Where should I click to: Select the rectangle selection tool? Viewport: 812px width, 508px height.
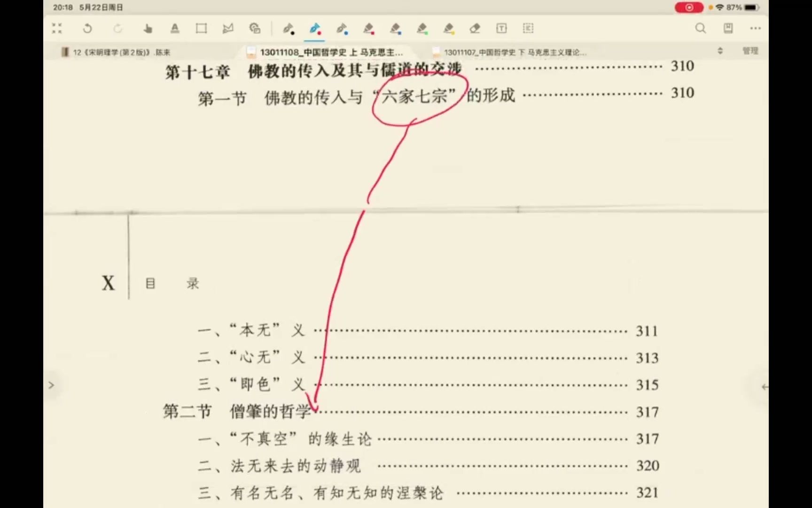[201, 29]
